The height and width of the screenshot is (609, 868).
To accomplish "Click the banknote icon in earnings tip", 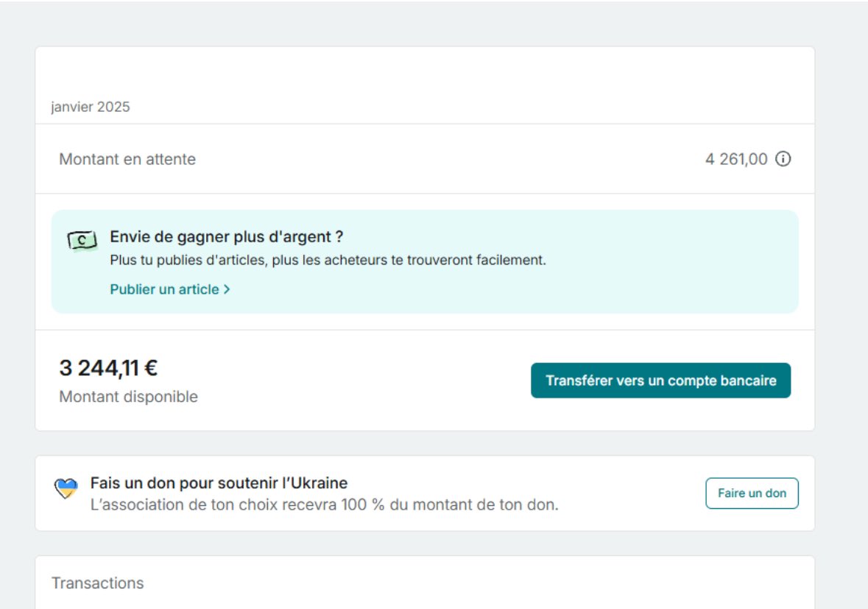I will pyautogui.click(x=82, y=240).
